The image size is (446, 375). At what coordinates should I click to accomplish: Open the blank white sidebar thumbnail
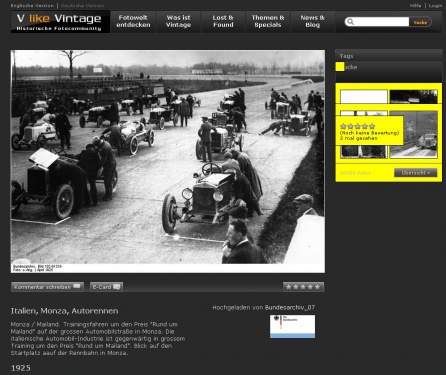pyautogui.click(x=364, y=96)
